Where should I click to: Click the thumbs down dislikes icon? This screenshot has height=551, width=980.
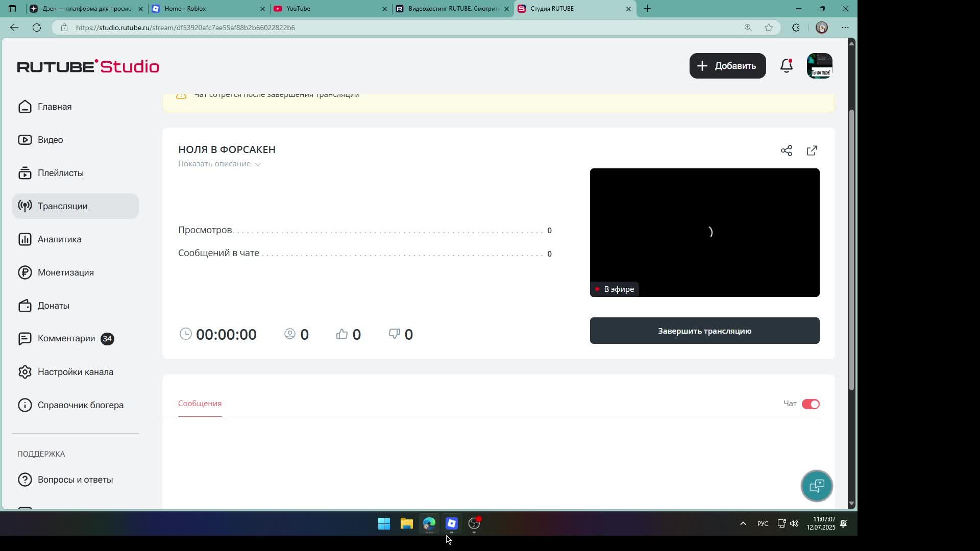point(394,334)
